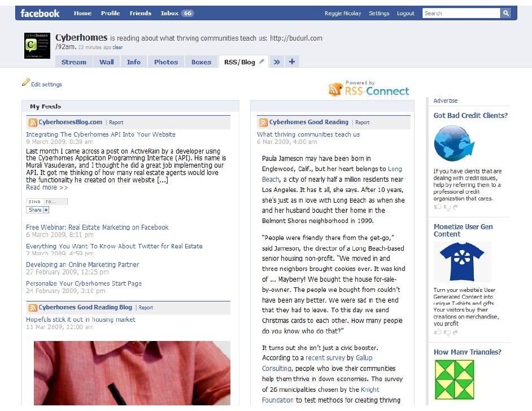
Task: Thumbs up the Bad Credit Clients ad
Action: click(x=437, y=207)
